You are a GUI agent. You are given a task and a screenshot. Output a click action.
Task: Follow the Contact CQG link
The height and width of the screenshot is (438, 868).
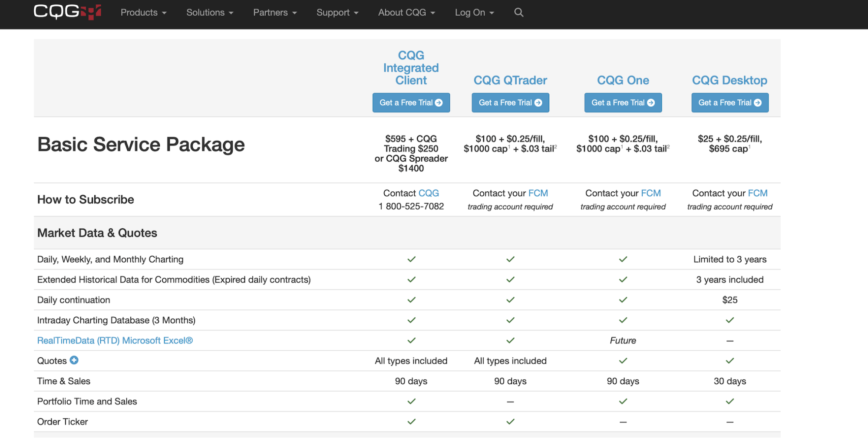429,193
